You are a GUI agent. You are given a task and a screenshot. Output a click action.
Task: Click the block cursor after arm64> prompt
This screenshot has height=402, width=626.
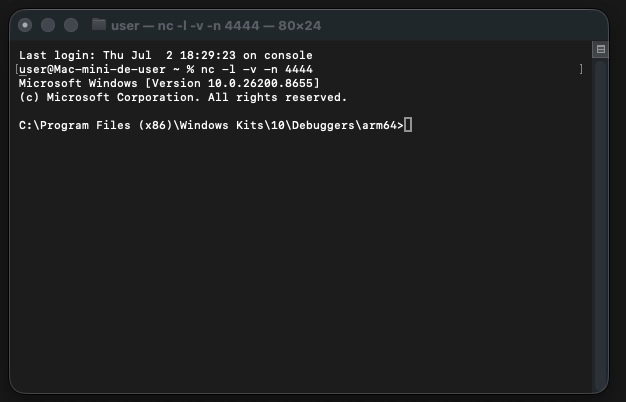(x=408, y=125)
